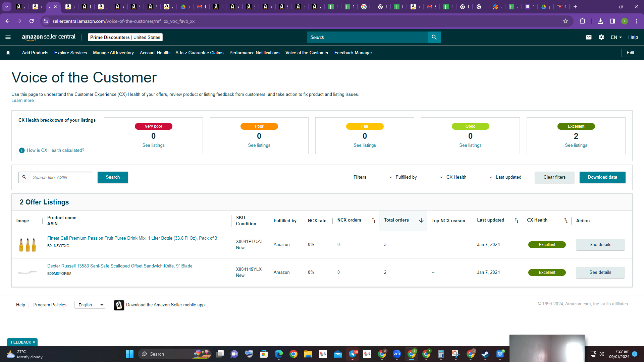
Task: Click the Dexter Russell knife product thumbnail
Action: [x=27, y=273]
